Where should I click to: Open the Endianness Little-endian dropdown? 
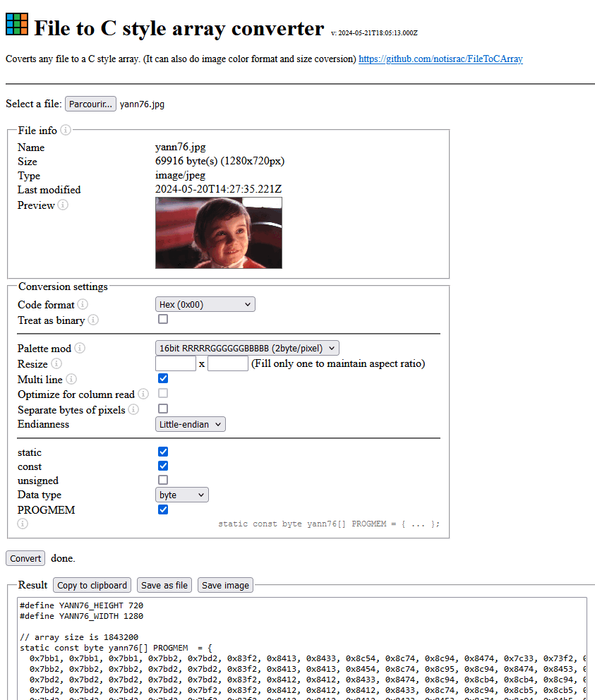click(x=191, y=425)
